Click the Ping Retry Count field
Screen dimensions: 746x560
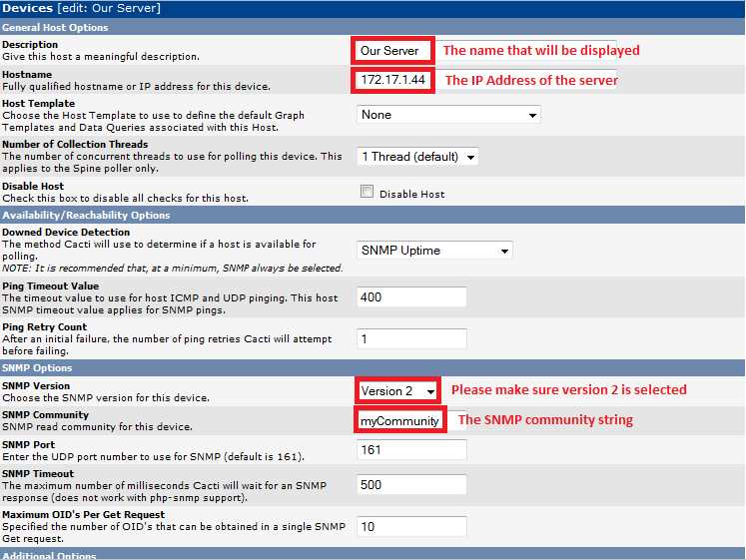411,339
